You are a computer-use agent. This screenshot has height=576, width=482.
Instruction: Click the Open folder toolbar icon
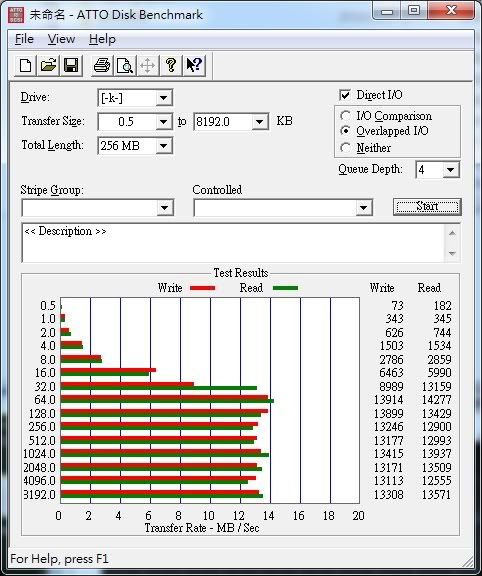point(48,66)
